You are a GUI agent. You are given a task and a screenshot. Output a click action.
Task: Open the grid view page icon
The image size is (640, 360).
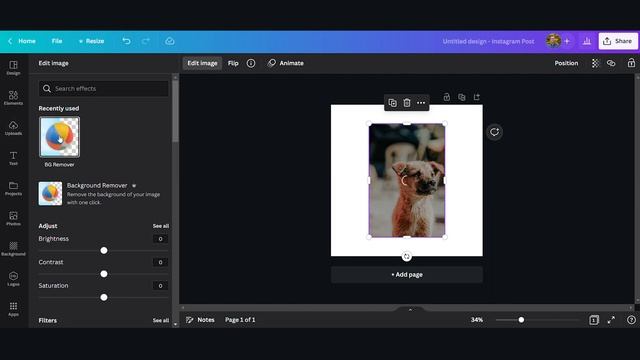(x=594, y=320)
